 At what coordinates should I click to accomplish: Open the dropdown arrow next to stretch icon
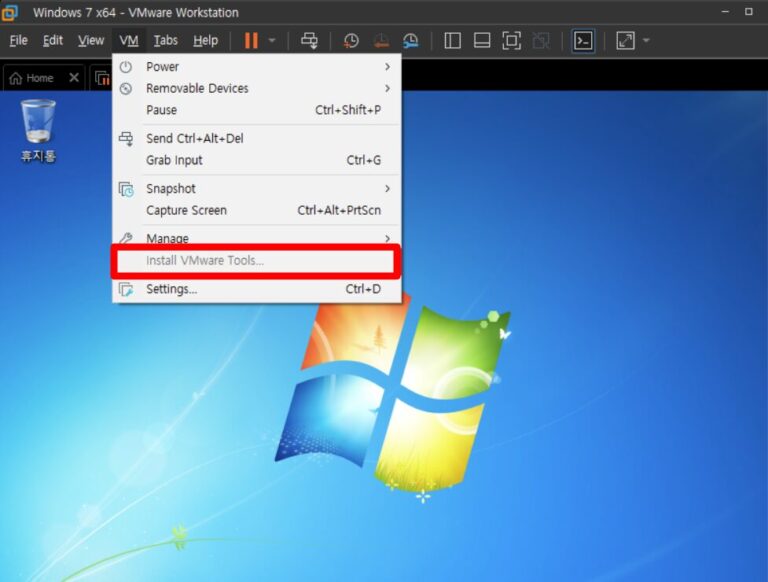[647, 41]
